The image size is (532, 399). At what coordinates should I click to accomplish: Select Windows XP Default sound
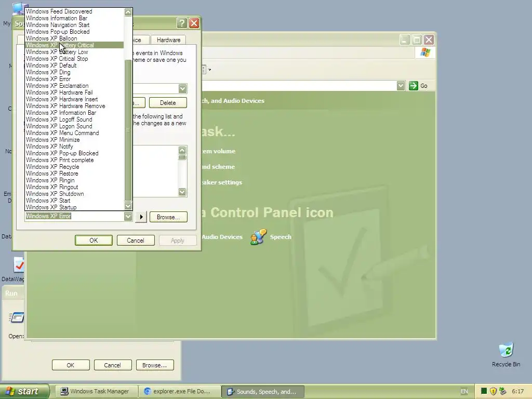coord(74,65)
